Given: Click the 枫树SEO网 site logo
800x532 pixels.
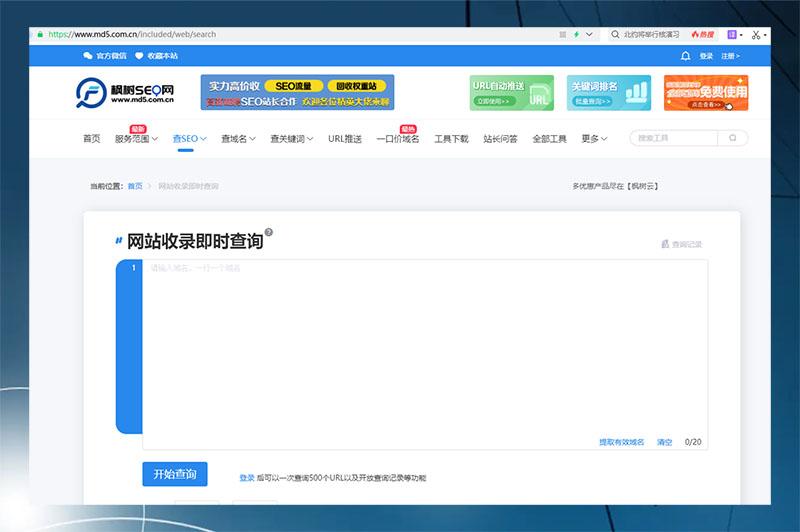Looking at the screenshot, I should [125, 93].
